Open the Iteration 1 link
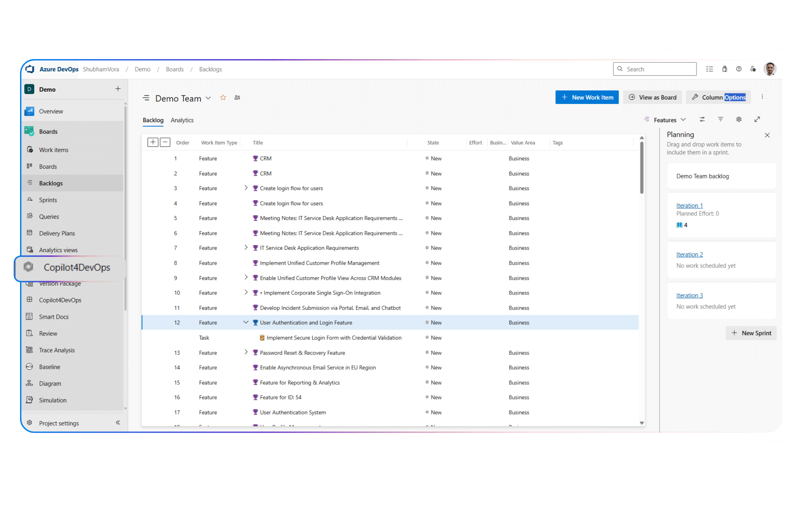 coord(689,206)
